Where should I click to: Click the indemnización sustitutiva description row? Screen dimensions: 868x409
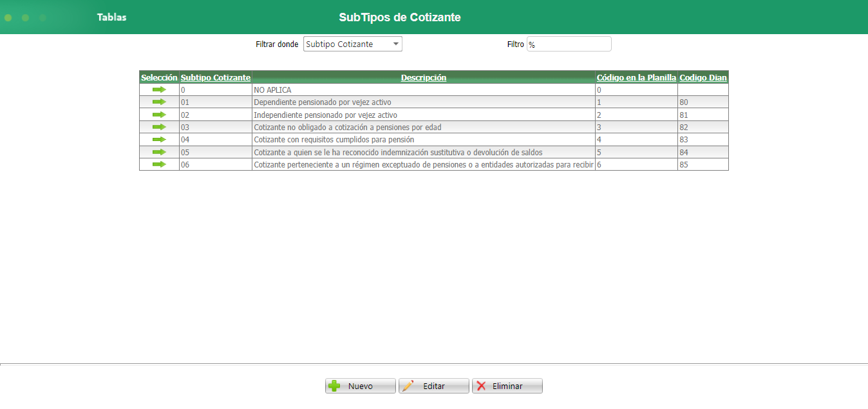(x=398, y=153)
